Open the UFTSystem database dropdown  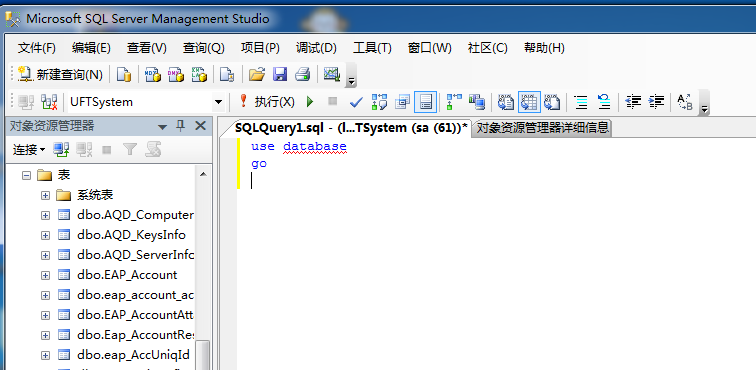218,102
